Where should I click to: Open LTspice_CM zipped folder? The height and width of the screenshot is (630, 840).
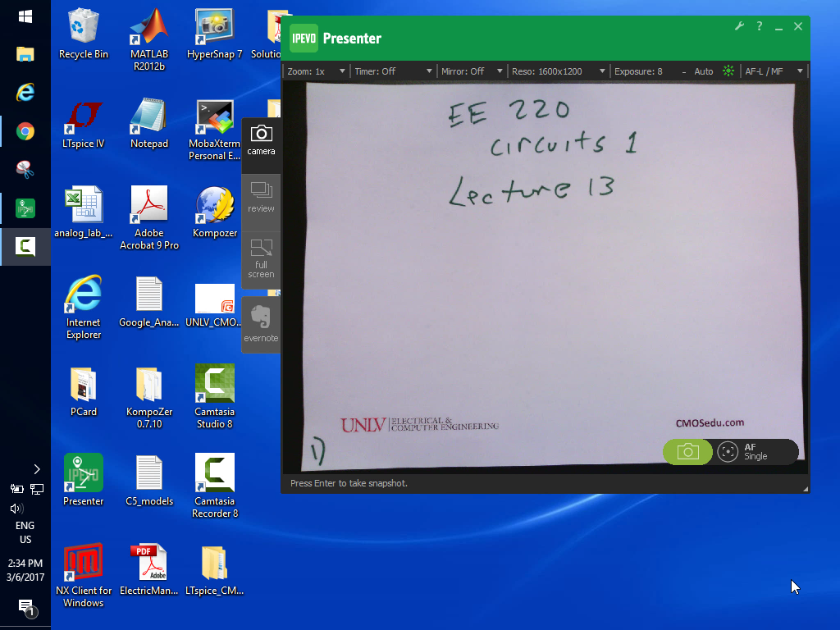[x=214, y=570]
